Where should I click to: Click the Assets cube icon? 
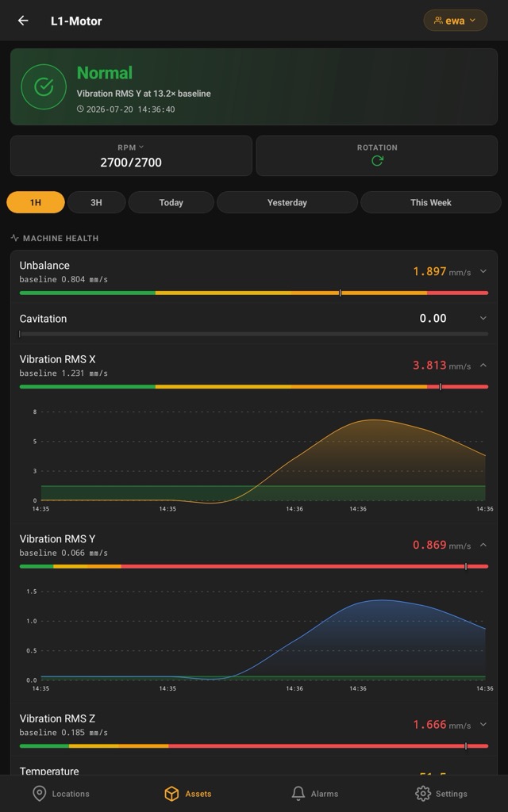click(171, 793)
